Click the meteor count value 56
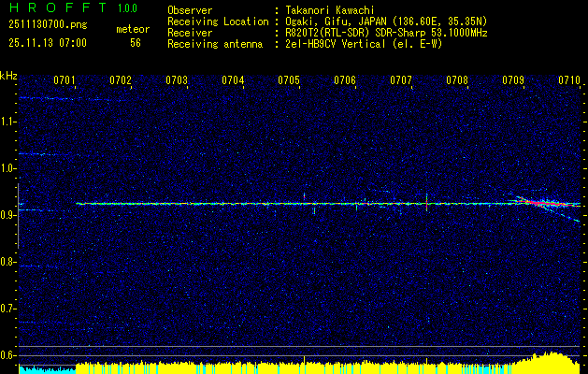588x374 pixels. coord(136,43)
